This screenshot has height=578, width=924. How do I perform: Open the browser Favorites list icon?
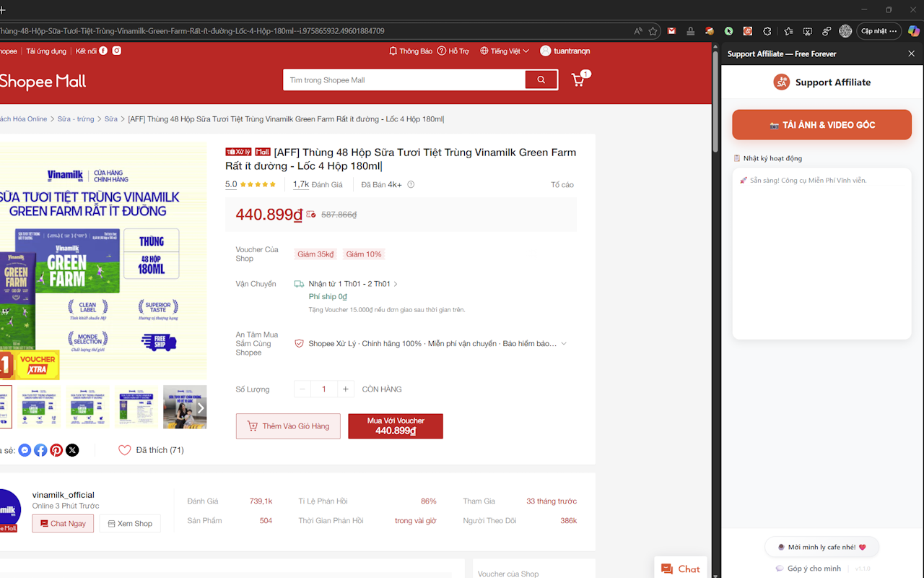coord(788,31)
